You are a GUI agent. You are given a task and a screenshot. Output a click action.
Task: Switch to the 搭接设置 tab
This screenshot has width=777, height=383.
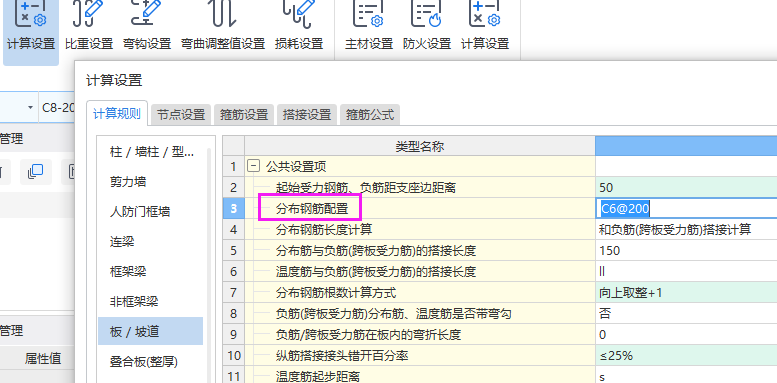click(x=307, y=115)
